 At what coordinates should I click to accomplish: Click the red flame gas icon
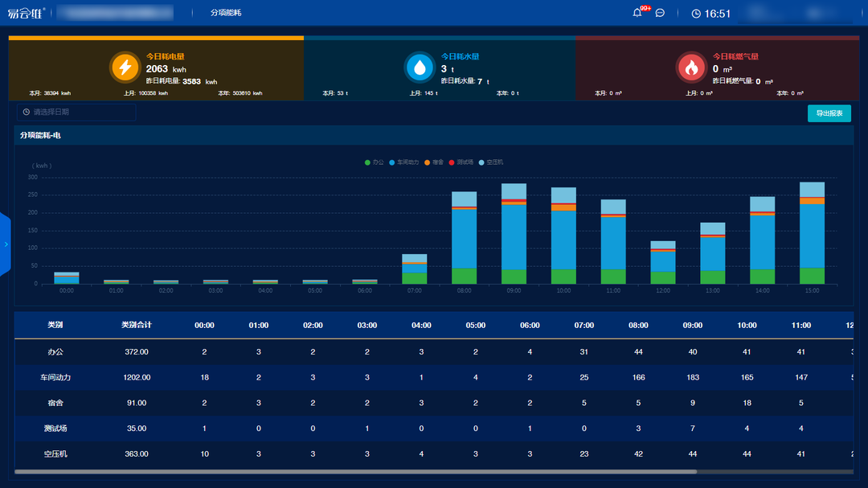click(x=691, y=68)
